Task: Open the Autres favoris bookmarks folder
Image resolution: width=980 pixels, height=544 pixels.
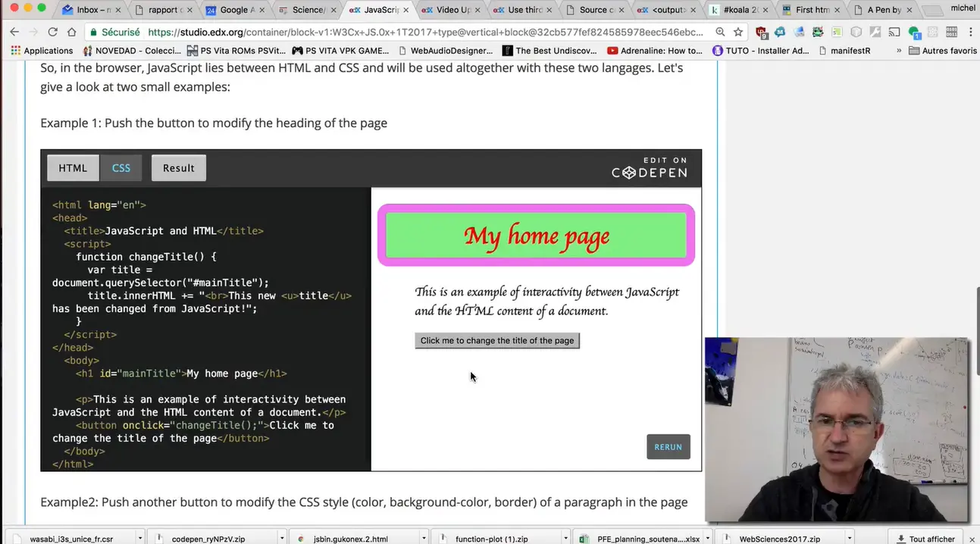Action: (x=943, y=51)
